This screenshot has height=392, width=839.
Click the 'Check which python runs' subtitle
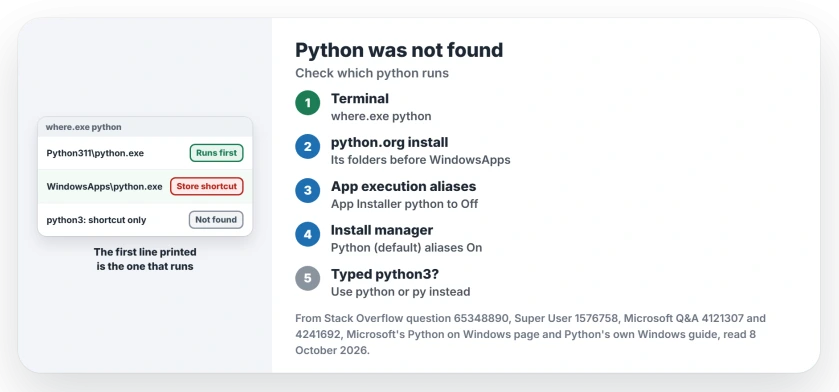point(372,73)
